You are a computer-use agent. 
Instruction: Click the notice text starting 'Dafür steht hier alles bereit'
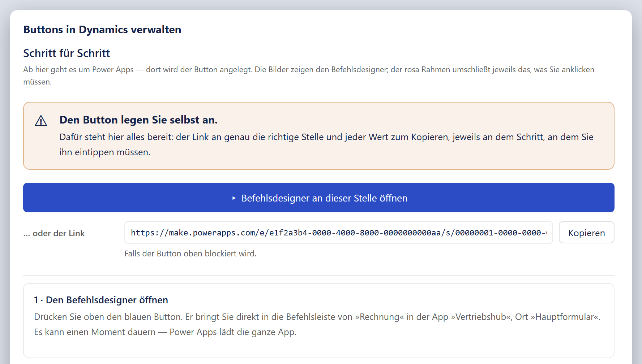[x=326, y=144]
